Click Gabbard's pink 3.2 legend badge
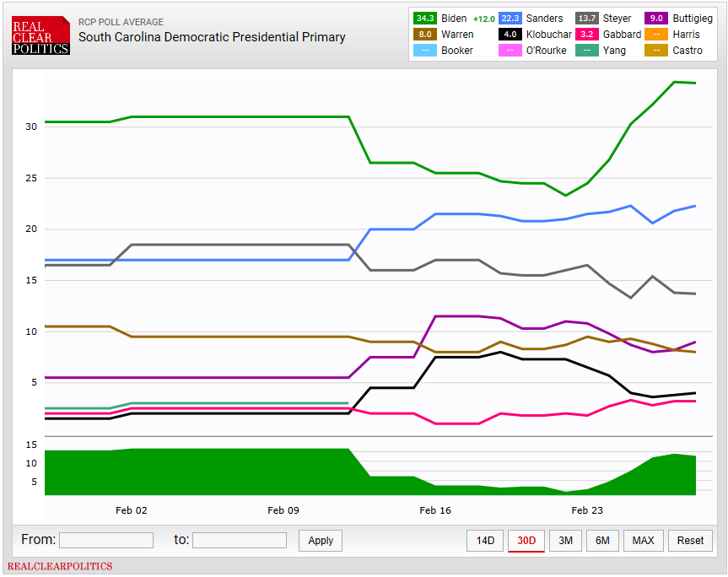Screen dimensions: 728x577 587,35
